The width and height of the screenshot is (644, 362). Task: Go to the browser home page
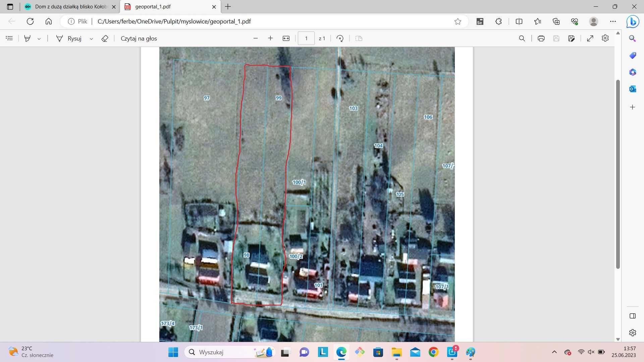pyautogui.click(x=49, y=21)
